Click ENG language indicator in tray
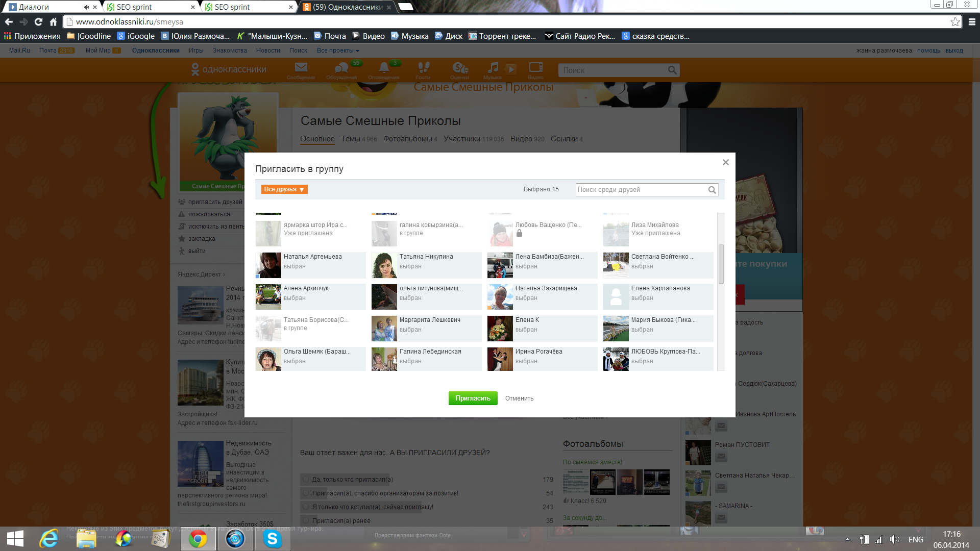Screen dimensions: 980x551 point(916,539)
